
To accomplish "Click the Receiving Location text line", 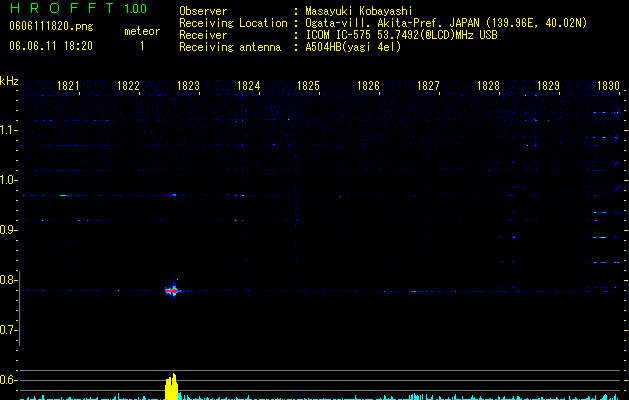I will click(x=383, y=23).
